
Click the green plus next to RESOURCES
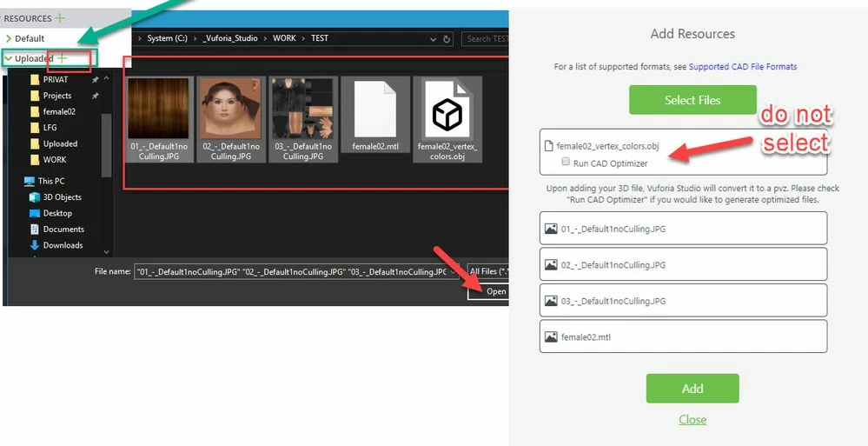(x=60, y=17)
